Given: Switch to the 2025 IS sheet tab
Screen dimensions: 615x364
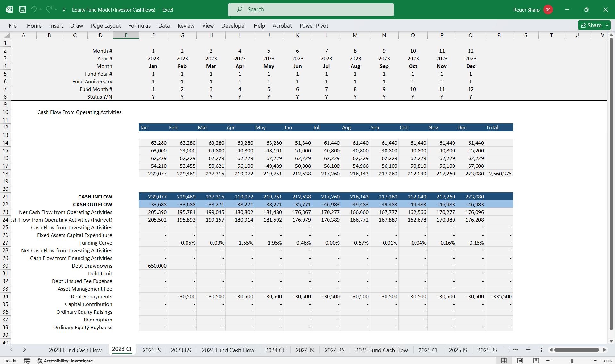Looking at the screenshot, I should pos(458,350).
